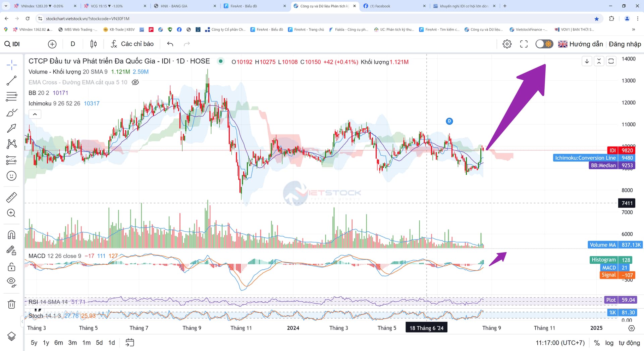
Task: Switch to the FireAnt - Biểu đồ tab
Action: coord(255,6)
